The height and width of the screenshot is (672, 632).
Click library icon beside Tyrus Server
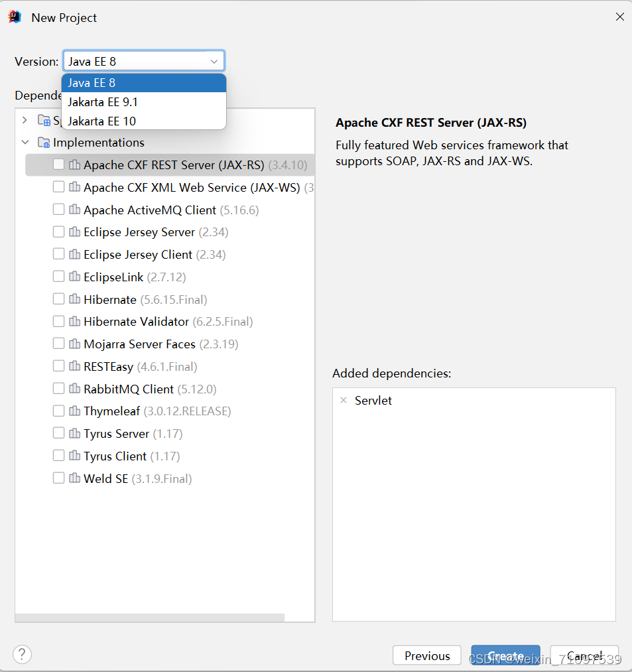coord(74,433)
